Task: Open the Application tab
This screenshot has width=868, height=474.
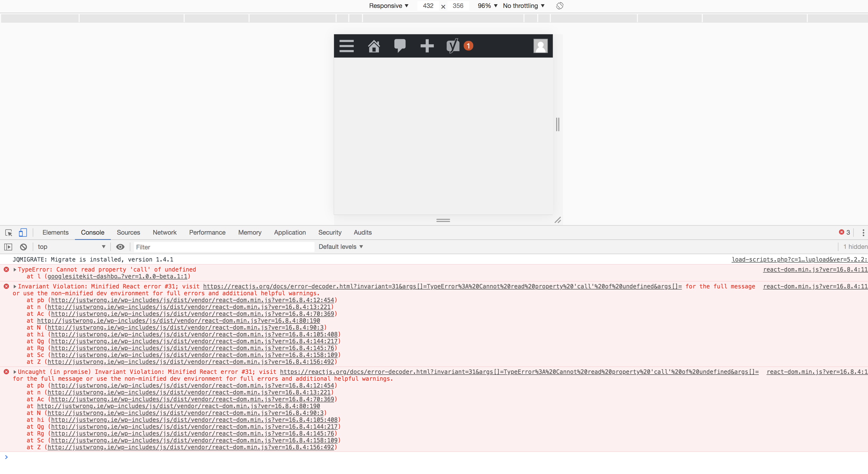Action: coord(290,233)
